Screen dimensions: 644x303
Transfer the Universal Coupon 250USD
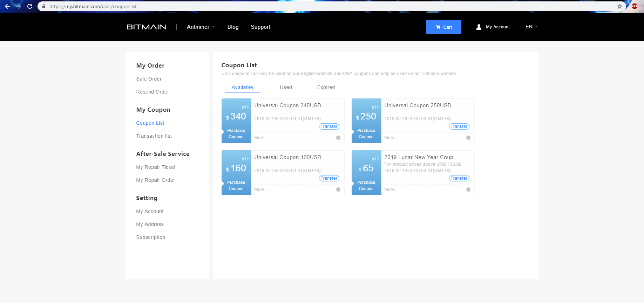tap(459, 126)
